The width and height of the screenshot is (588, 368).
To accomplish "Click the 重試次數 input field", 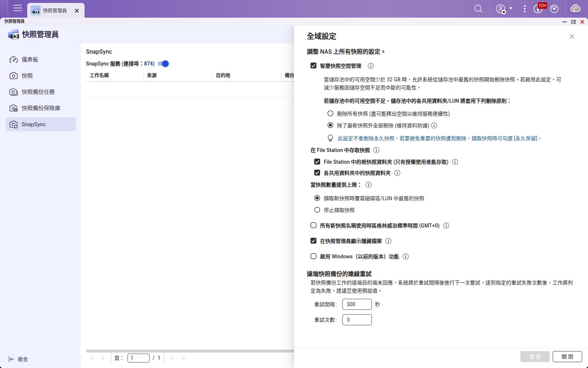I will [x=357, y=320].
